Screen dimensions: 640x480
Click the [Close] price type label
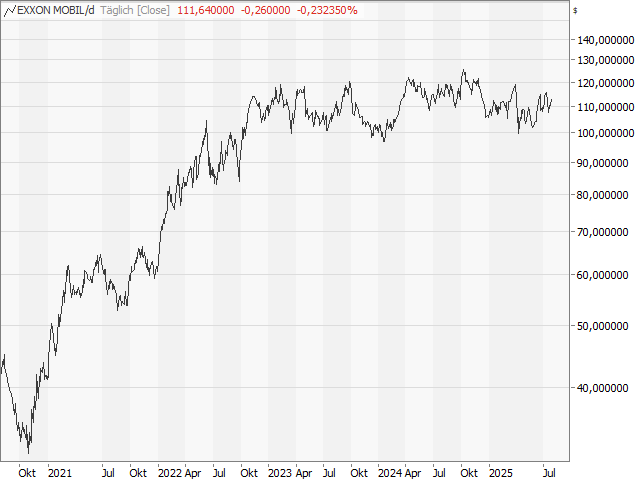[153, 11]
